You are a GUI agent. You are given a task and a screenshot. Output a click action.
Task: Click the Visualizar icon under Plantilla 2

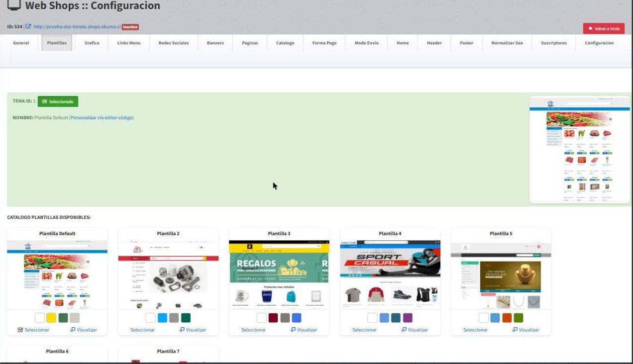pos(182,330)
